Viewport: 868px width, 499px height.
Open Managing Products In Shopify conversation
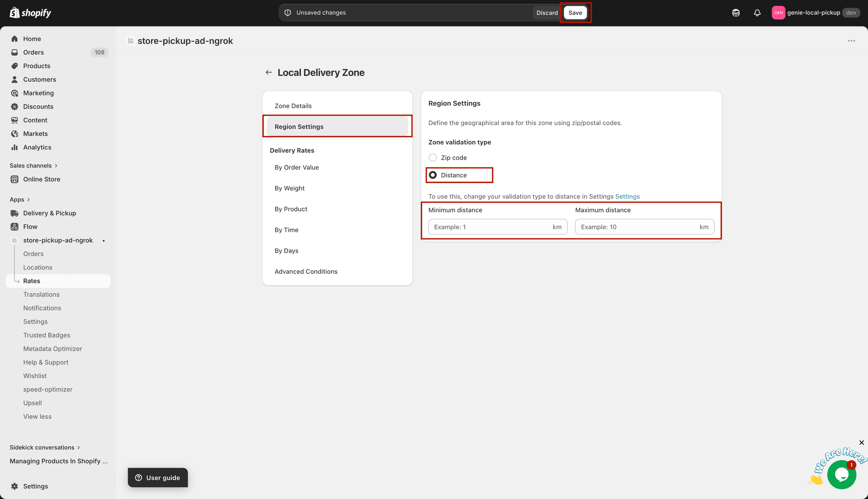(59, 461)
